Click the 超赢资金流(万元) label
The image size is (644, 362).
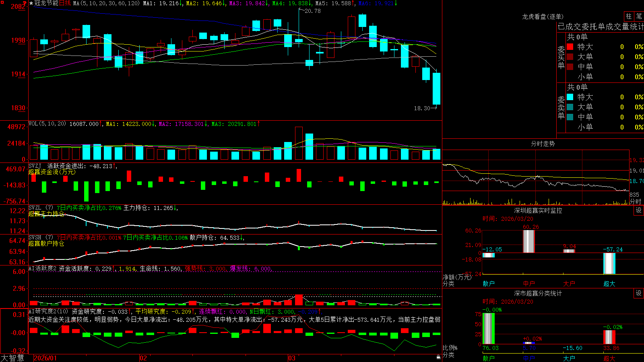pos(52,172)
